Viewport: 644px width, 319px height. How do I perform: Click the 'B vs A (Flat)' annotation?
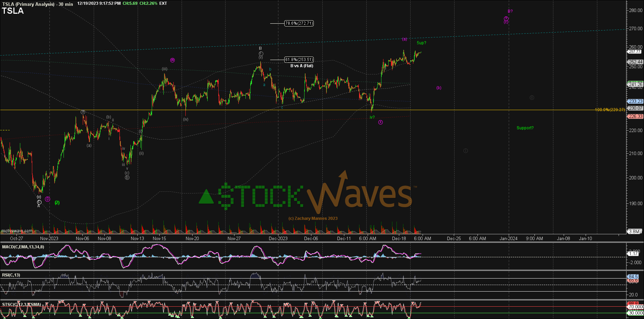[302, 66]
